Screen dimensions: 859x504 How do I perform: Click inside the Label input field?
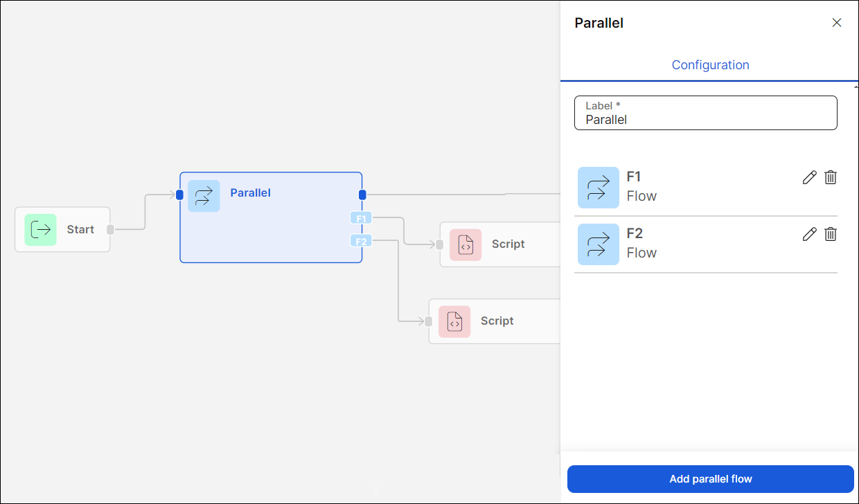tap(705, 119)
